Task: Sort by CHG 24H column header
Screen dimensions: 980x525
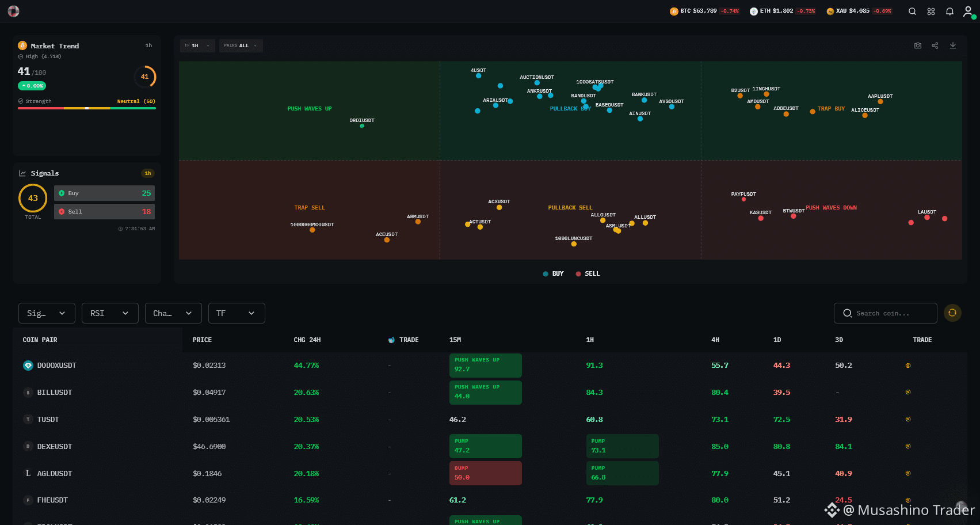Action: [307, 340]
